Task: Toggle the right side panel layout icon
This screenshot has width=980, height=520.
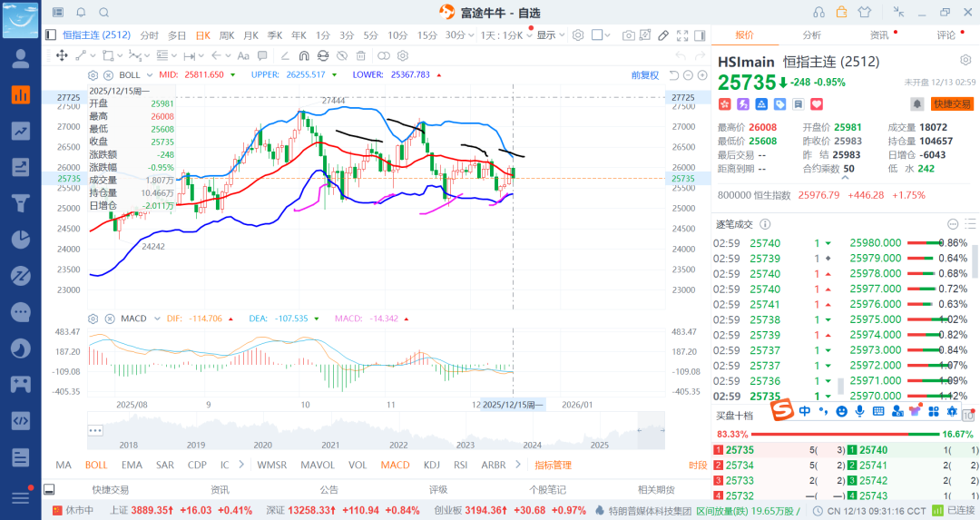Action: [700, 35]
